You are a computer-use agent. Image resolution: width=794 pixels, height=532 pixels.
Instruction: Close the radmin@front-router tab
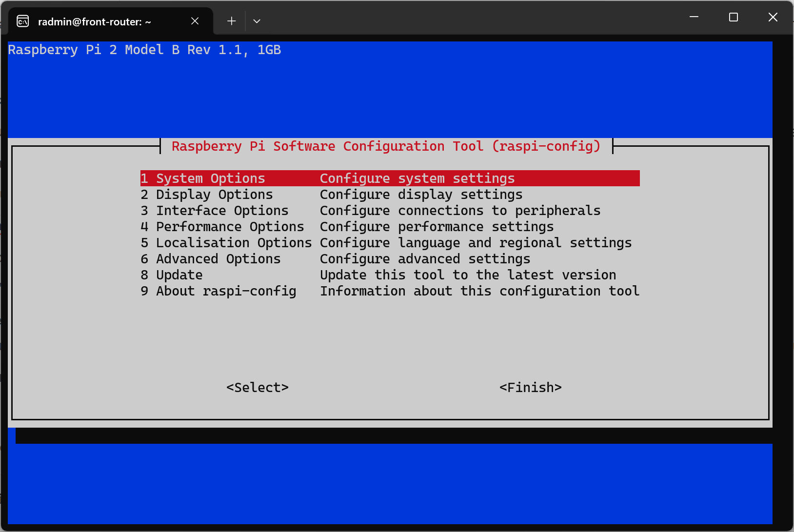(195, 21)
